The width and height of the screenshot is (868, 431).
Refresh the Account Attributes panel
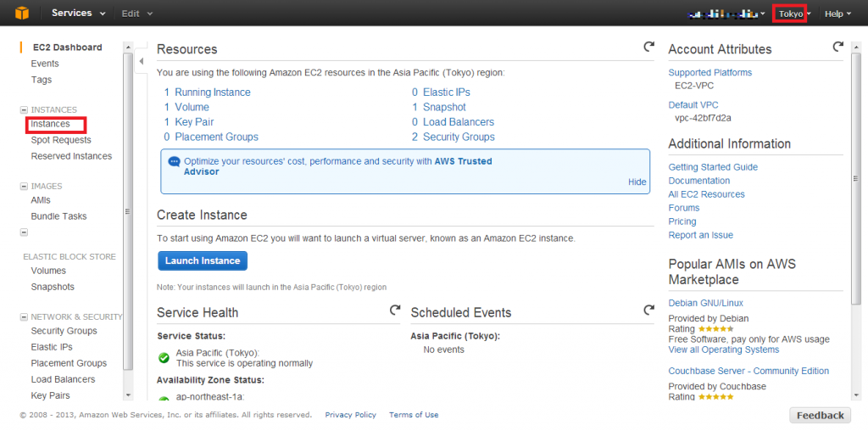[x=838, y=48]
